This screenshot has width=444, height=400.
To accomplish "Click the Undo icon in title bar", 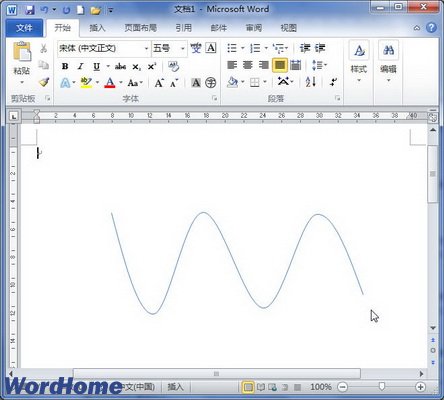I will coord(45,10).
